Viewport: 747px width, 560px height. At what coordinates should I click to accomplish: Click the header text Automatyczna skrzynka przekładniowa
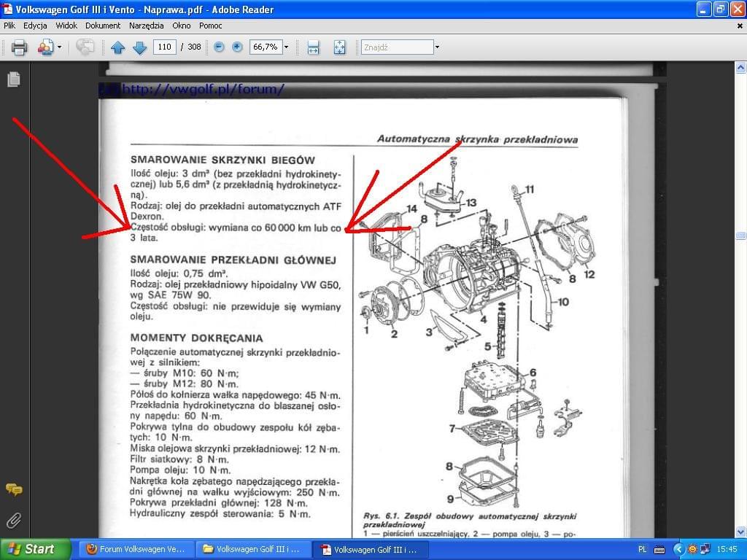coord(477,139)
